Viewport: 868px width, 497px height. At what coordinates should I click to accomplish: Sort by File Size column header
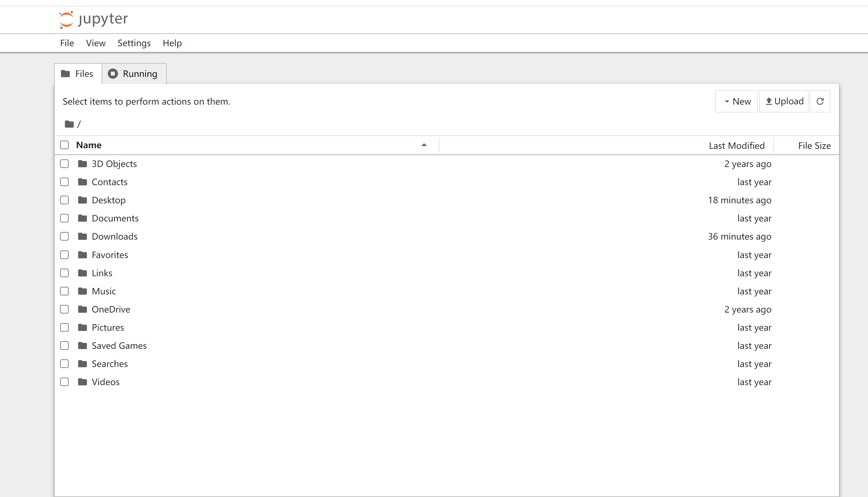pyautogui.click(x=814, y=146)
